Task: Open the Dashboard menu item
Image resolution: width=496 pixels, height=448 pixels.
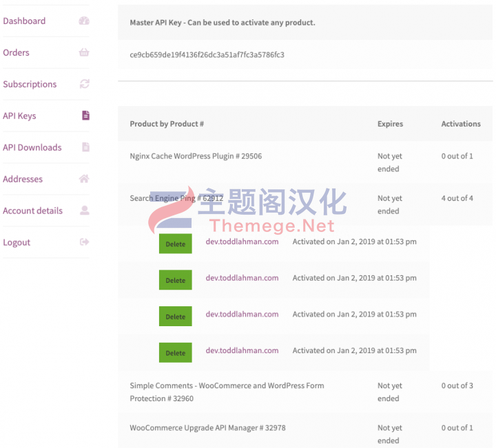Action: (24, 21)
